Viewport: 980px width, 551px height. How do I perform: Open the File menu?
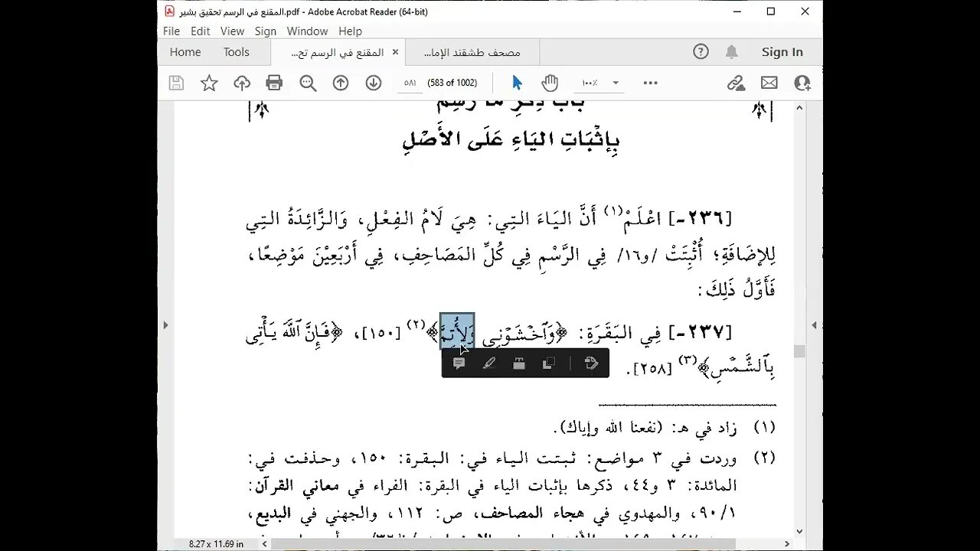click(x=171, y=31)
